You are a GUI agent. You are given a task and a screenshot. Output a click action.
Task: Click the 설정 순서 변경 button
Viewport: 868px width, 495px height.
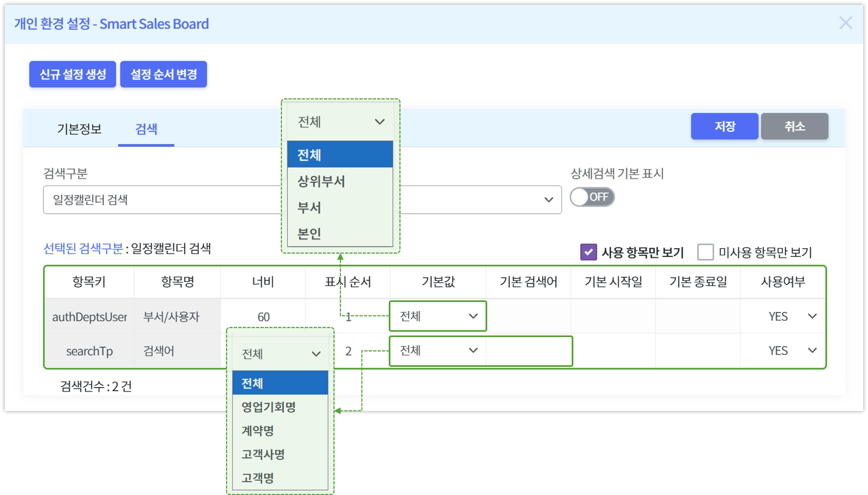coord(163,74)
